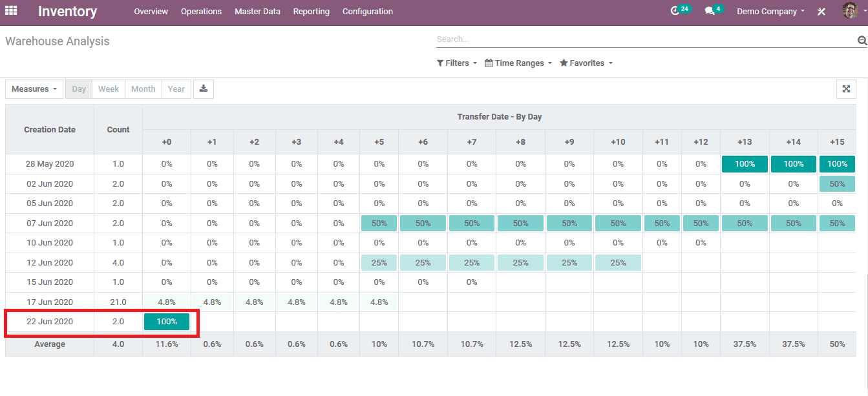
Task: Open the Demo Company switcher dropdown
Action: point(771,12)
